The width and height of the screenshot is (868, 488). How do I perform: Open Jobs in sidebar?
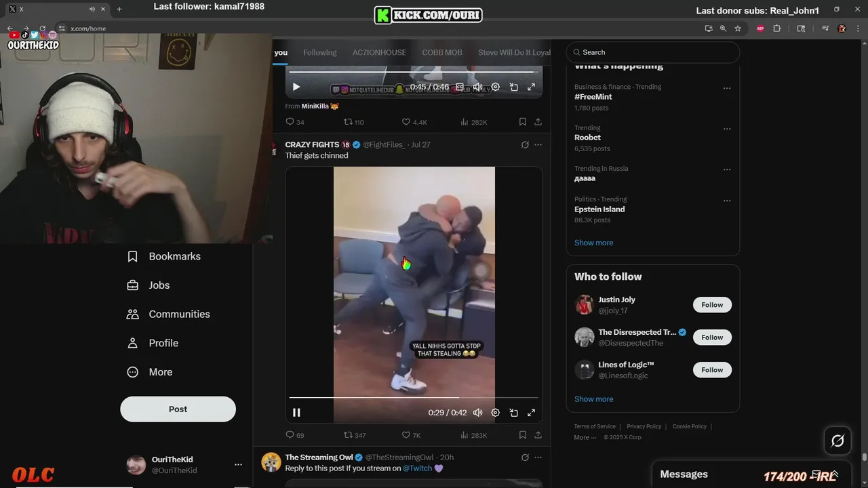pos(149,285)
